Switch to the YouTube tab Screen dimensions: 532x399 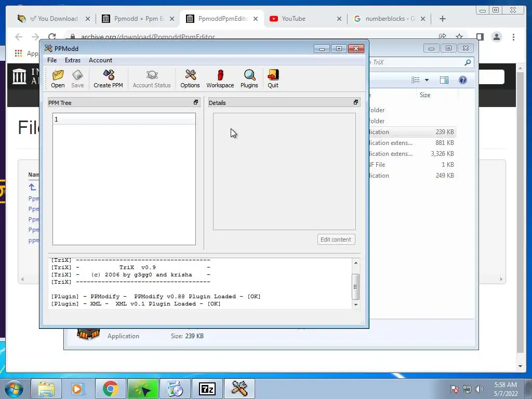(305, 19)
